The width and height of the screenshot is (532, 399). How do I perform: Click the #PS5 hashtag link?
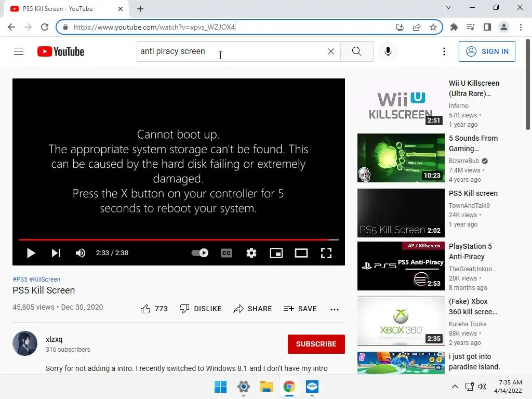[x=20, y=279]
